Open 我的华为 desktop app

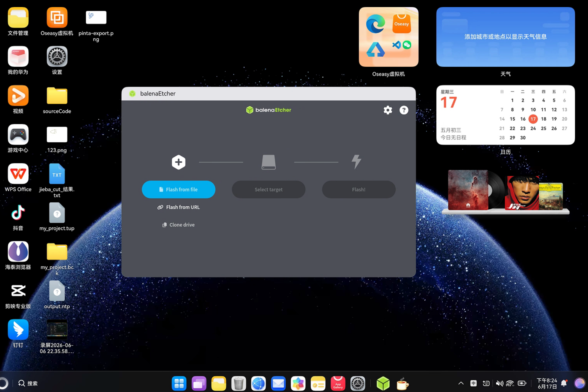pyautogui.click(x=18, y=61)
